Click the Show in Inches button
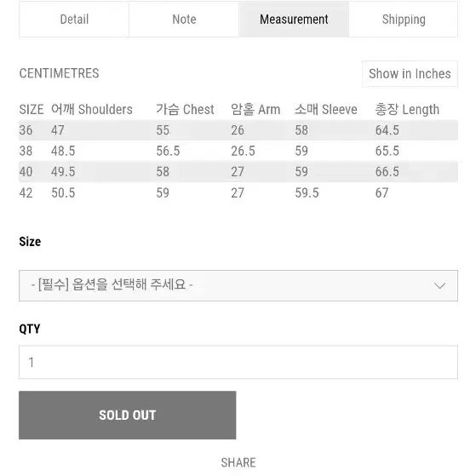The width and height of the screenshot is (476, 476). coord(410,74)
